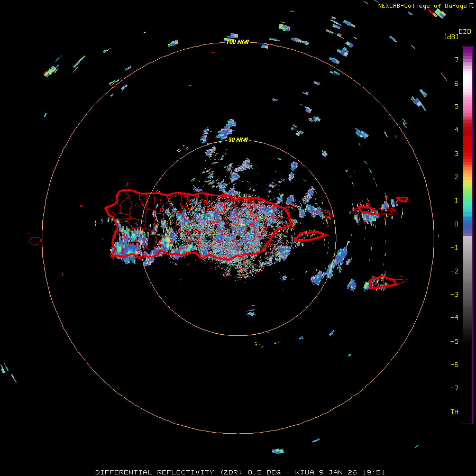
Task: Click the color scale value '-7'
Action: [x=454, y=388]
